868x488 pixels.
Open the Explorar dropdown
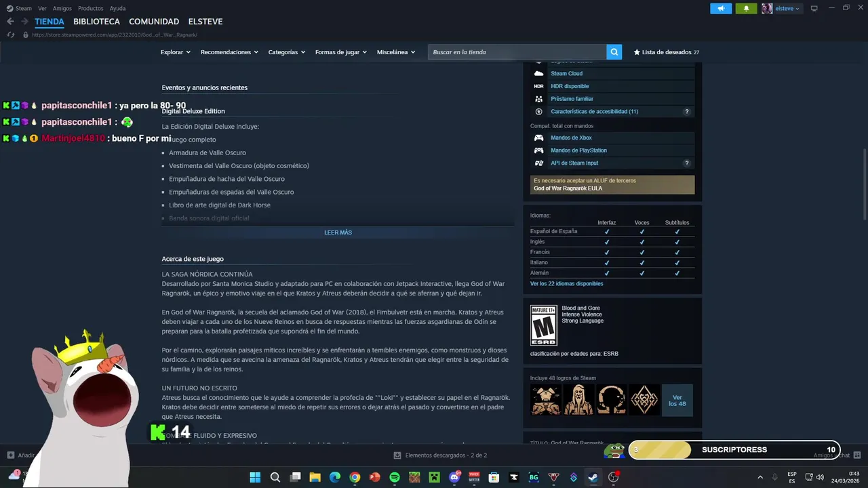pos(175,52)
